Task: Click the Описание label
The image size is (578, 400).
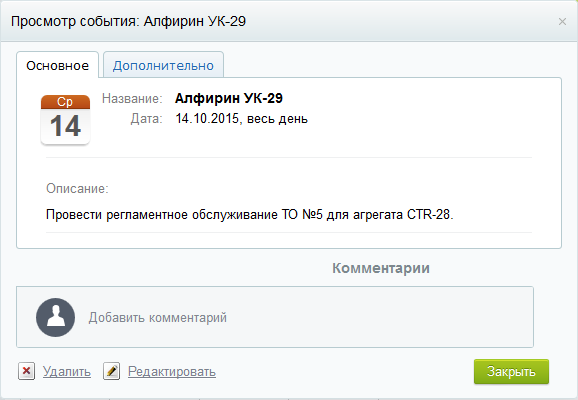Action: [77, 188]
